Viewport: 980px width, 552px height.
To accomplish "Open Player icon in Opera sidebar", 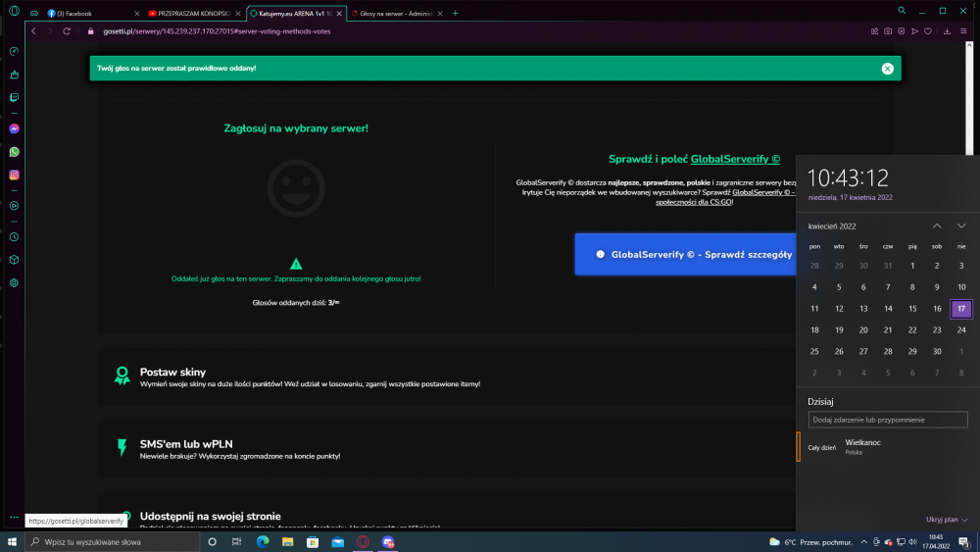I will 15,206.
